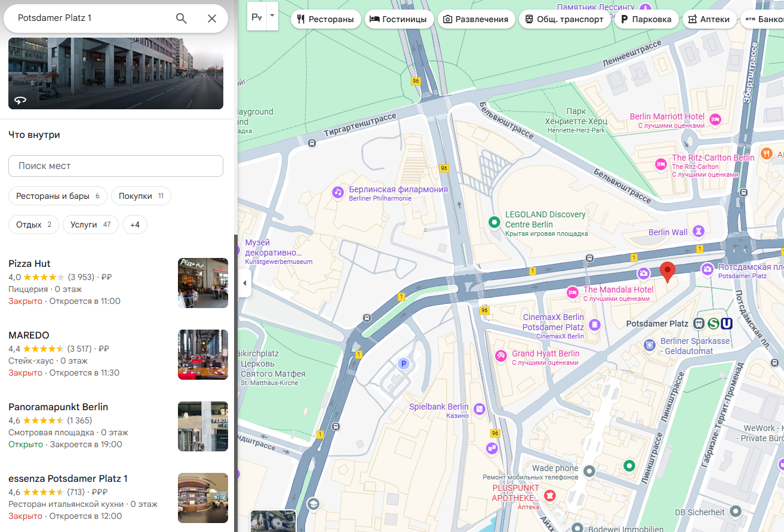Select the Рестораны и бары filter chip
The width and height of the screenshot is (784, 532).
pyautogui.click(x=58, y=196)
